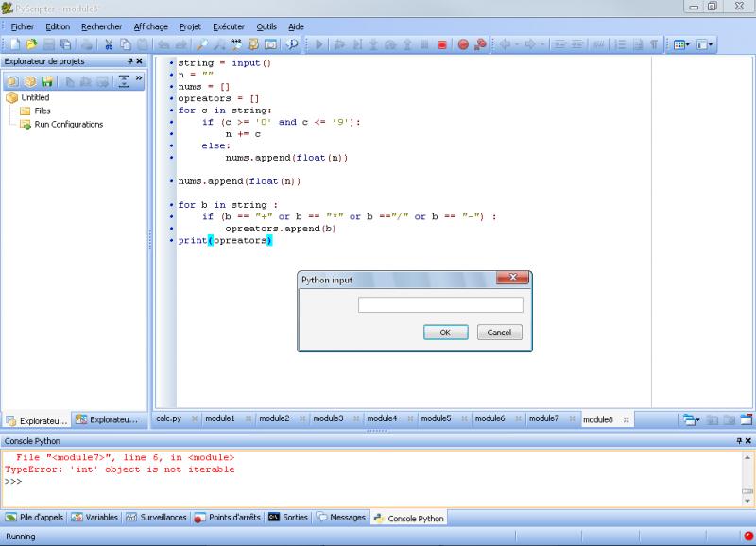Click the New file icon

tap(15, 44)
